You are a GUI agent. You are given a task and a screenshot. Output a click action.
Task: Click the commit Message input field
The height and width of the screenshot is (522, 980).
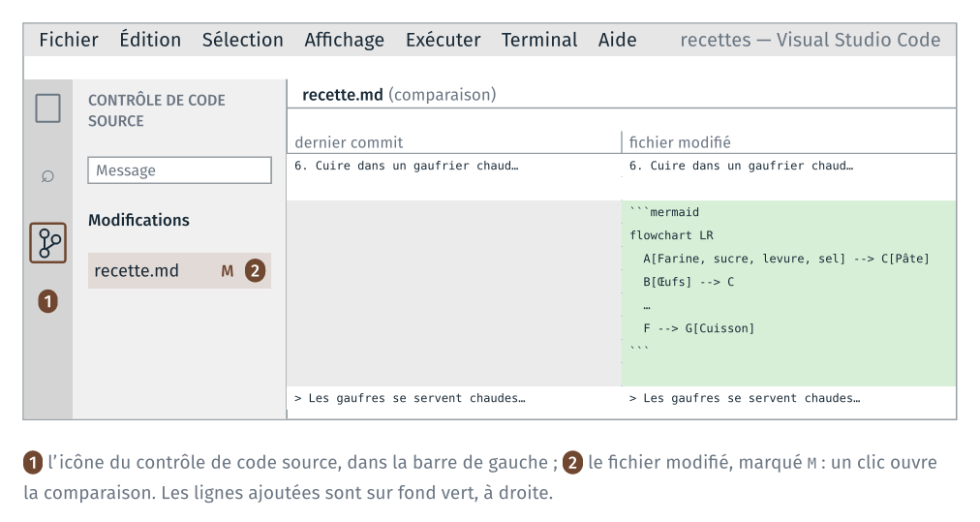[179, 170]
